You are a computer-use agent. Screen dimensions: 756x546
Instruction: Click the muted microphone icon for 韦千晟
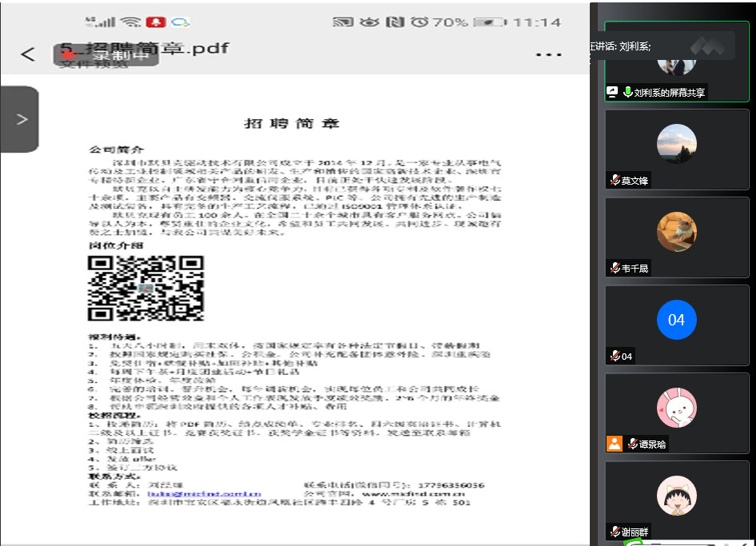[x=615, y=269]
